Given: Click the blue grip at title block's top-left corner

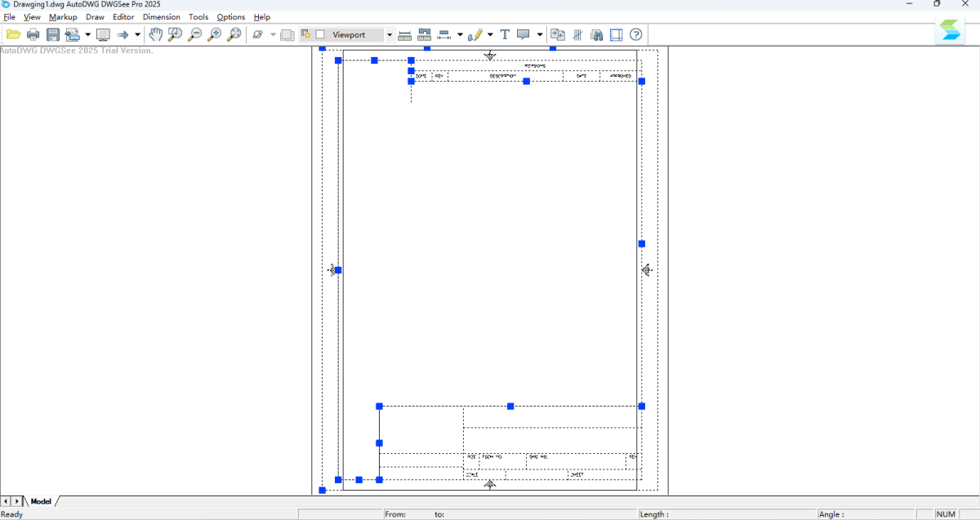Looking at the screenshot, I should pyautogui.click(x=379, y=407).
